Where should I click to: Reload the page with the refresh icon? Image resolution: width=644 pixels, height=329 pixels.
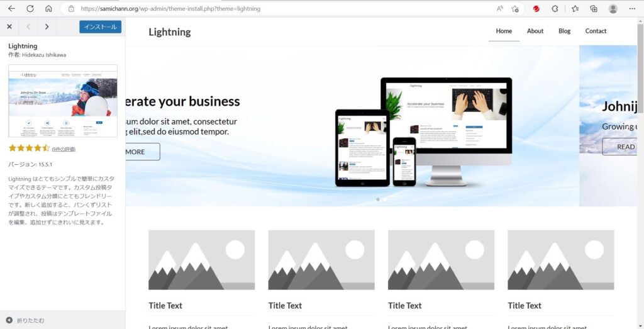[x=30, y=9]
